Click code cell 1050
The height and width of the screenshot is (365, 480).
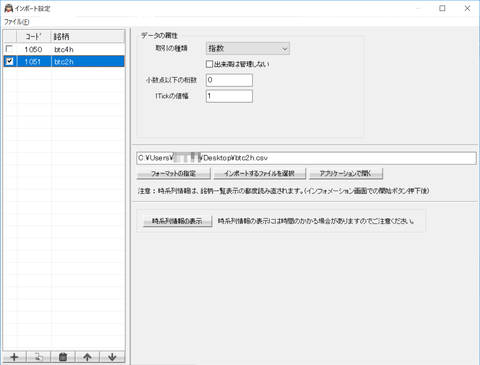(33, 49)
